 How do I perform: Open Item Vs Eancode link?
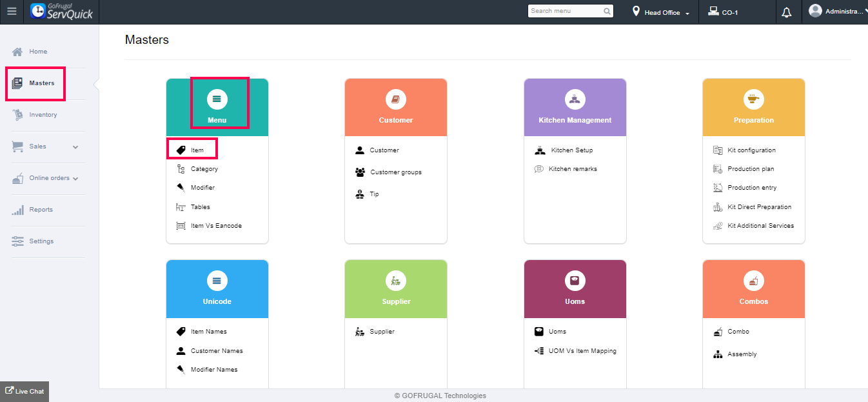(216, 226)
